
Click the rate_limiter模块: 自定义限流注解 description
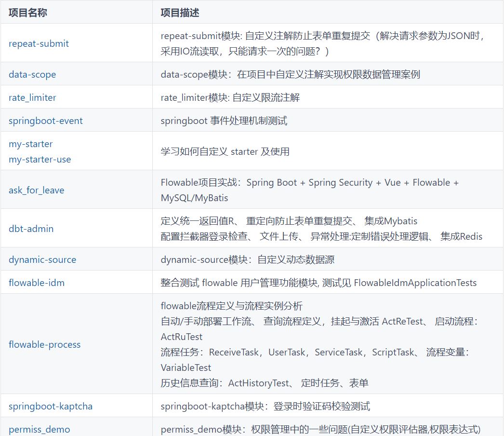[230, 97]
